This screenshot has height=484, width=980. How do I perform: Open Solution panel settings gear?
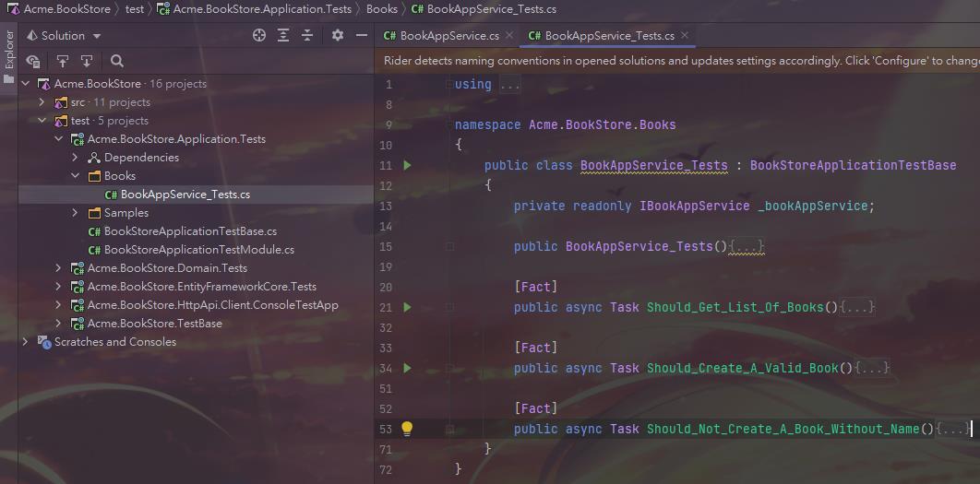(x=338, y=35)
